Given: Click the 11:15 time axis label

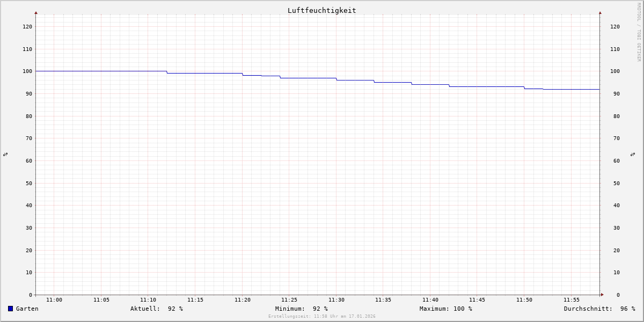Looking at the screenshot, I should (x=195, y=300).
